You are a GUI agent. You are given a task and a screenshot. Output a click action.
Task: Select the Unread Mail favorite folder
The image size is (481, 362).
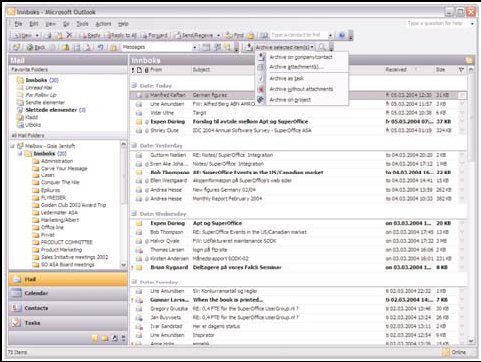[x=39, y=88]
